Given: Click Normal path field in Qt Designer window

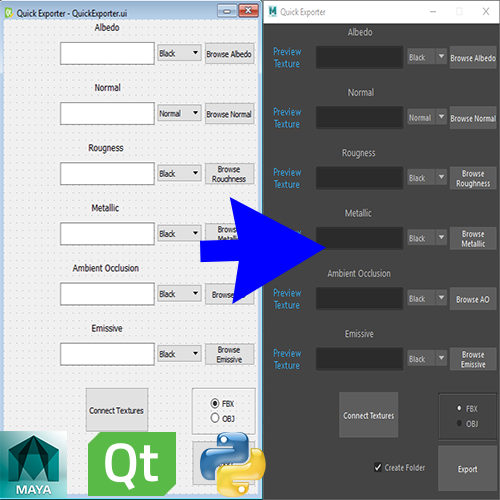Looking at the screenshot, I should click(107, 114).
